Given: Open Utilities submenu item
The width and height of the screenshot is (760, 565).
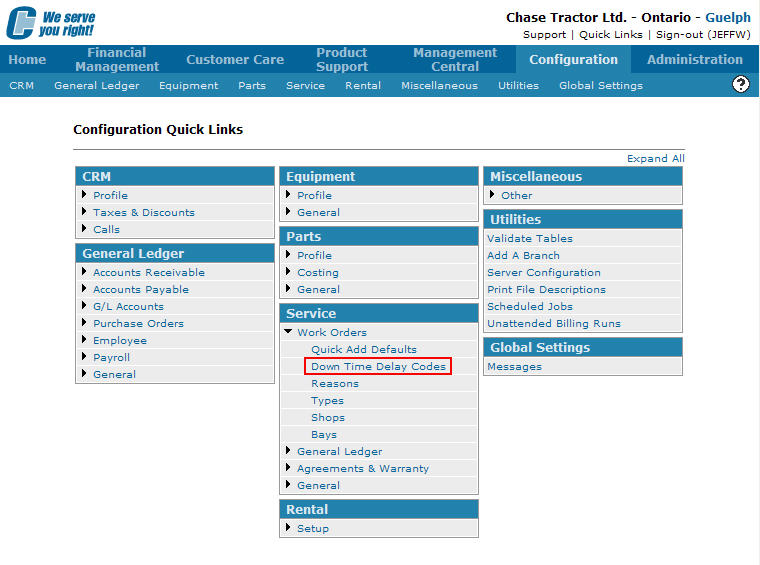Looking at the screenshot, I should pyautogui.click(x=518, y=86).
